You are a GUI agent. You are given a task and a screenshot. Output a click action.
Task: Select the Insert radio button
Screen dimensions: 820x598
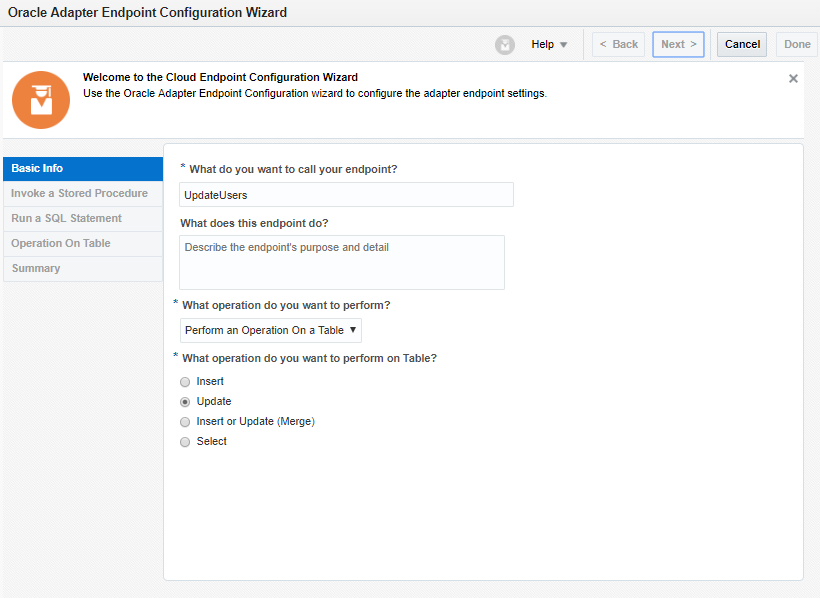coord(185,382)
